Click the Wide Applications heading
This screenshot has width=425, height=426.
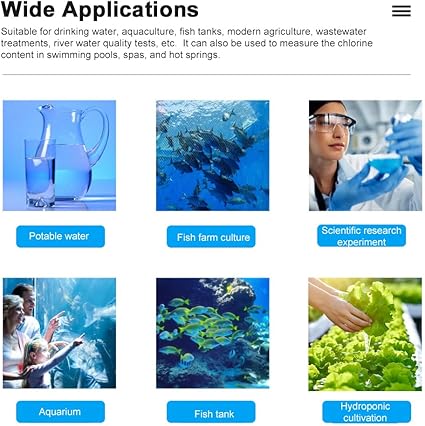pos(100,9)
